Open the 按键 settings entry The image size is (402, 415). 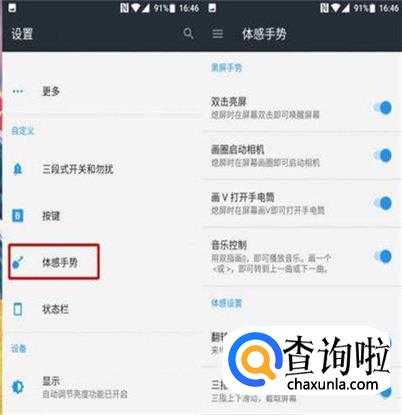(102, 216)
